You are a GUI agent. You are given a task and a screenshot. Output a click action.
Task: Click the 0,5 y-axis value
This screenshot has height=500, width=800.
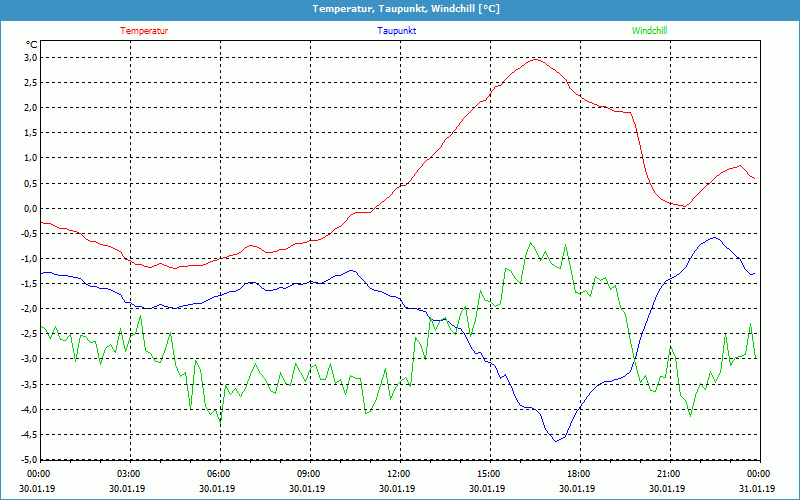pyautogui.click(x=31, y=183)
